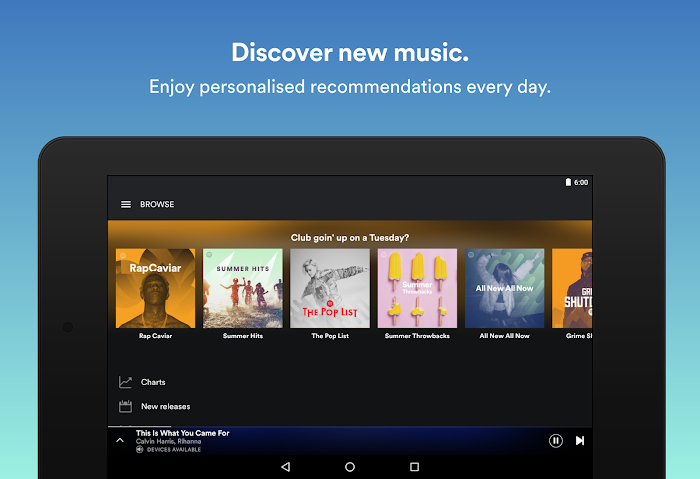Image resolution: width=700 pixels, height=479 pixels.
Task: Skip to the next track
Action: pos(580,440)
